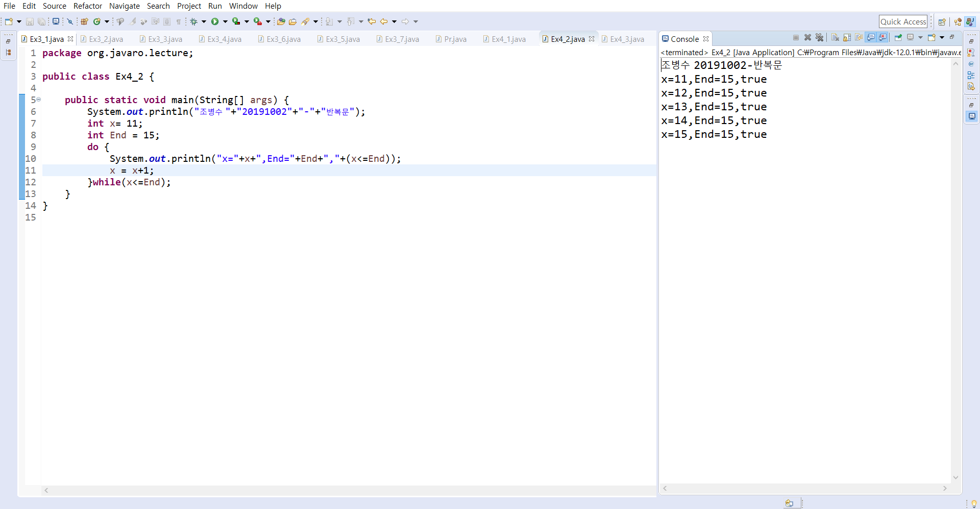The height and width of the screenshot is (509, 980).
Task: Open the Outline view in right sidebar
Action: (971, 75)
